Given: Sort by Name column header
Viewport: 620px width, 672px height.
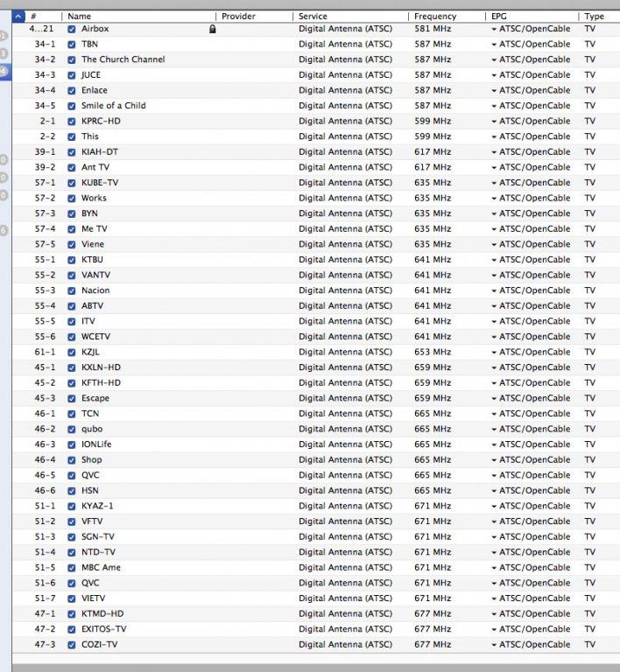Looking at the screenshot, I should pyautogui.click(x=80, y=17).
